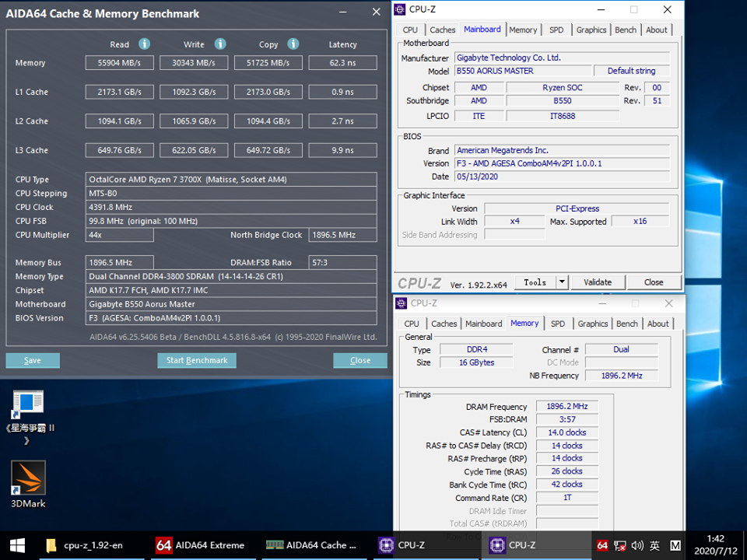Image resolution: width=747 pixels, height=560 pixels.
Task: Open the Tools dropdown in CPU-Z
Action: (535, 282)
